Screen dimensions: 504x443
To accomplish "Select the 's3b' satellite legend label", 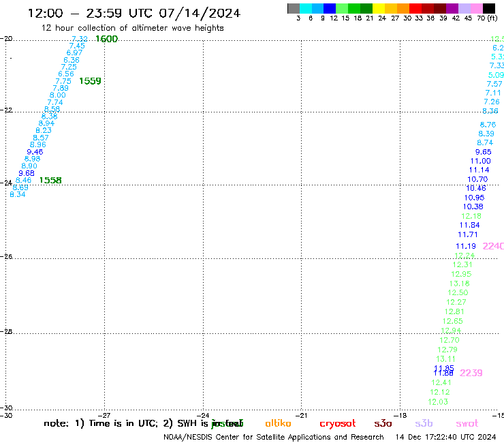I will pyautogui.click(x=424, y=423).
